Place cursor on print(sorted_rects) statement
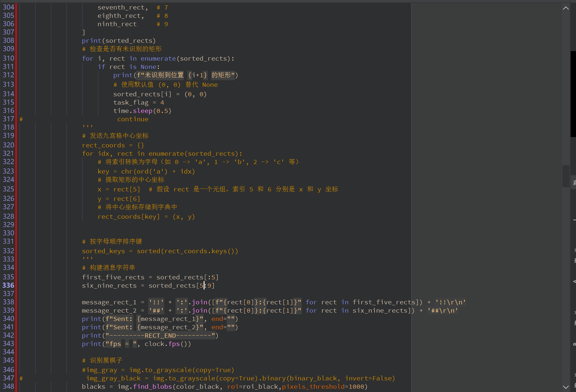576x392 pixels. click(118, 41)
